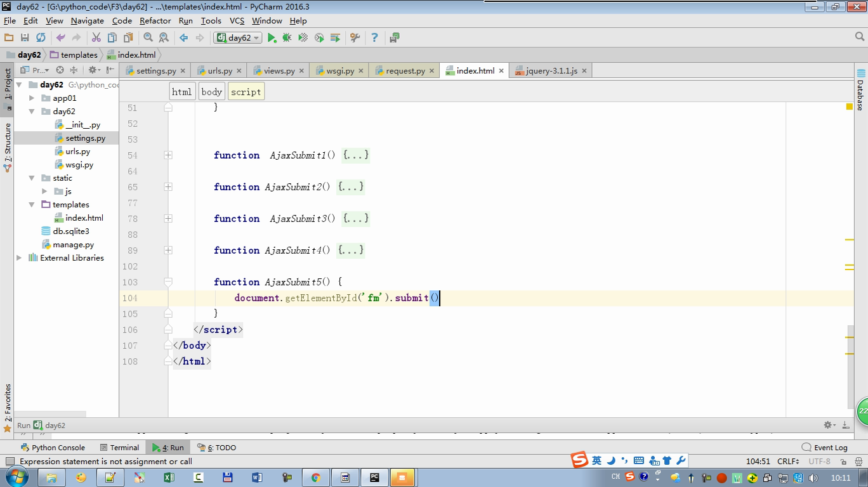Click the Profile run toolbar icon
Viewport: 868px width, 487px height.
319,38
